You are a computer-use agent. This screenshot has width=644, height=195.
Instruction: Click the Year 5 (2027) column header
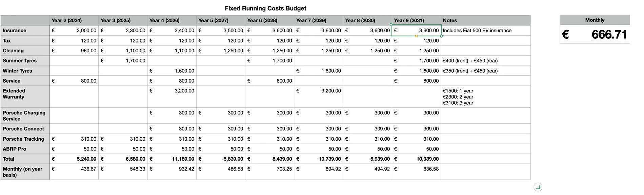click(221, 20)
